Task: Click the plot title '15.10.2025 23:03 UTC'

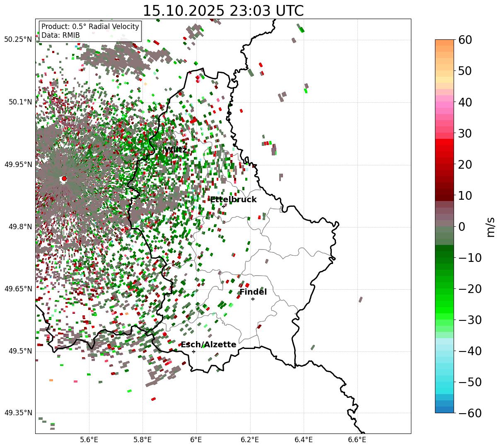Action: pyautogui.click(x=223, y=10)
